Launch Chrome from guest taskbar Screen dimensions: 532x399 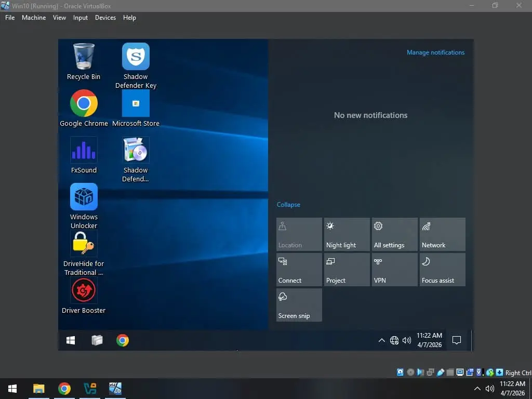coord(123,340)
